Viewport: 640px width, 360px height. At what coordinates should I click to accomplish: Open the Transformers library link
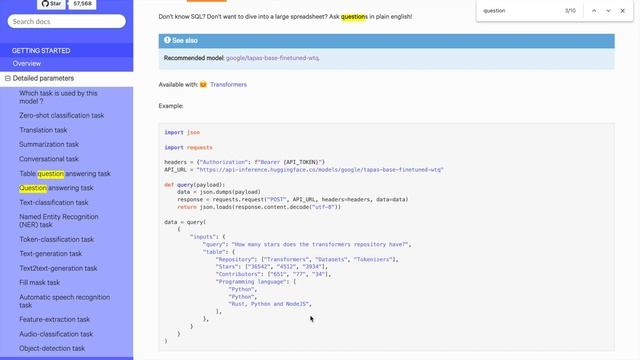[228, 84]
